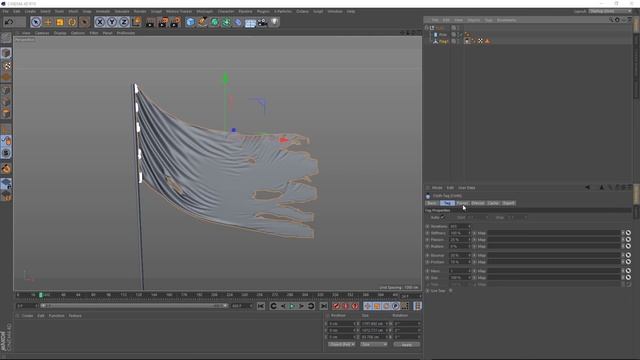This screenshot has height=360, width=640.
Task: Click the Flexion percentage field
Action: tap(460, 240)
